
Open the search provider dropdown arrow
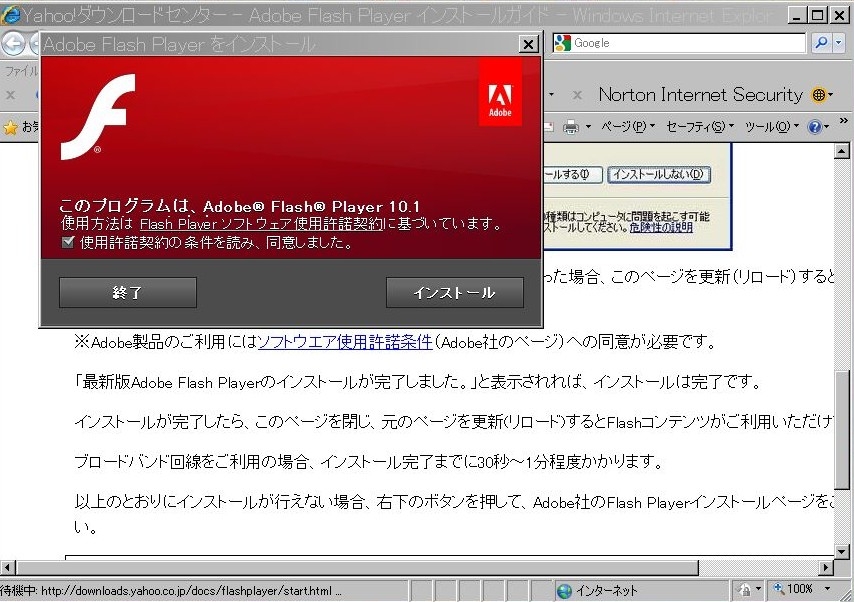839,42
